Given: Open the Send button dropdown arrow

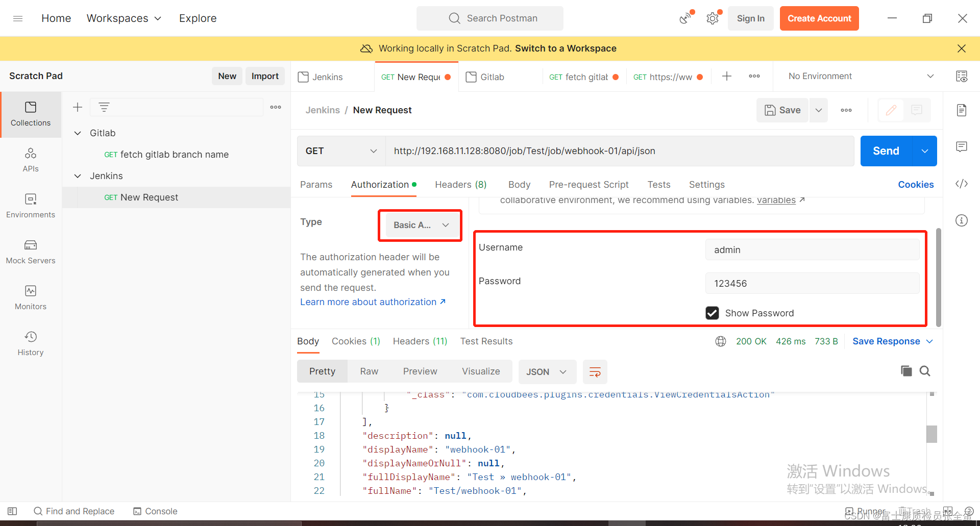Looking at the screenshot, I should point(925,151).
